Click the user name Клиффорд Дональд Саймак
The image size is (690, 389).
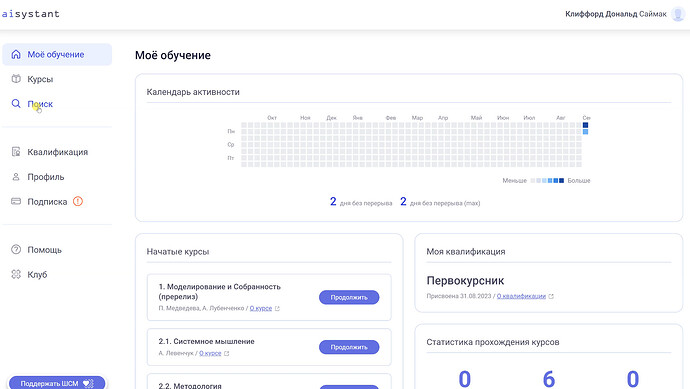point(616,14)
